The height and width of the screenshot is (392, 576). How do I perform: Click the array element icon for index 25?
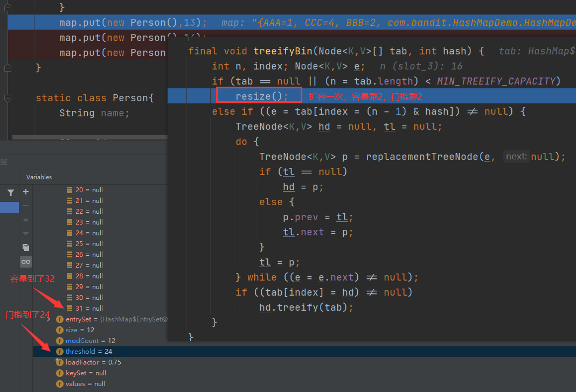click(70, 244)
